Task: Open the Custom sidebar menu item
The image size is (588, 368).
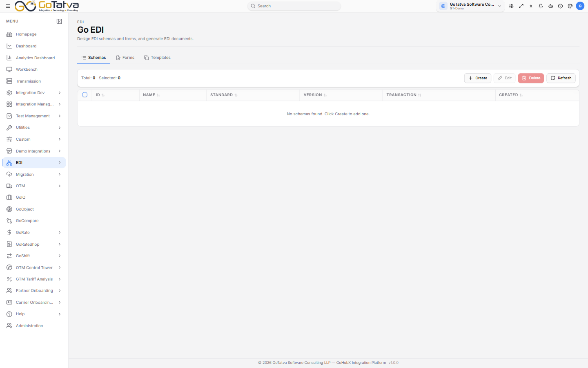Action: coord(34,139)
